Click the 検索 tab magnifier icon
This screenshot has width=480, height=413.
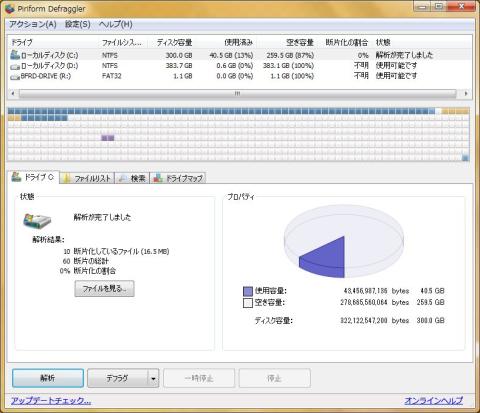click(x=123, y=178)
